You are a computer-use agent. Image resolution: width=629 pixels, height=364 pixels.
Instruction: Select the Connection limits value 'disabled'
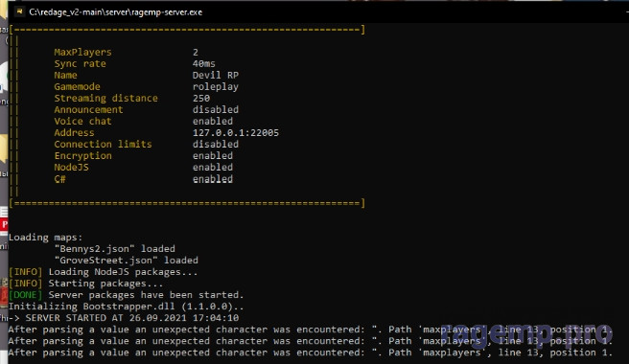coord(216,144)
